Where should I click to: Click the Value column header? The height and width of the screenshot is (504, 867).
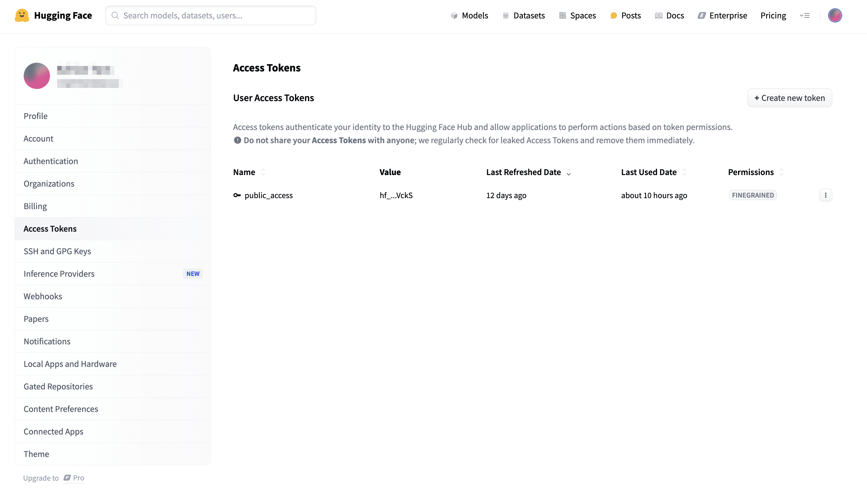pyautogui.click(x=390, y=172)
